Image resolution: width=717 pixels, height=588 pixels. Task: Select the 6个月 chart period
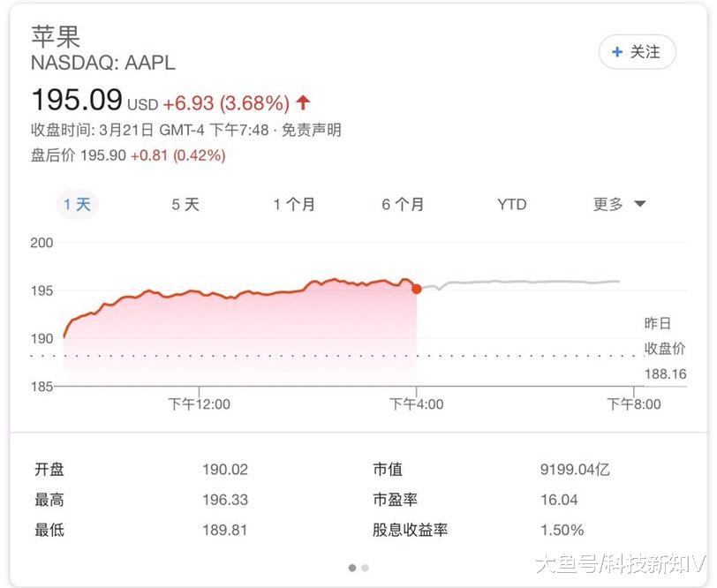402,204
